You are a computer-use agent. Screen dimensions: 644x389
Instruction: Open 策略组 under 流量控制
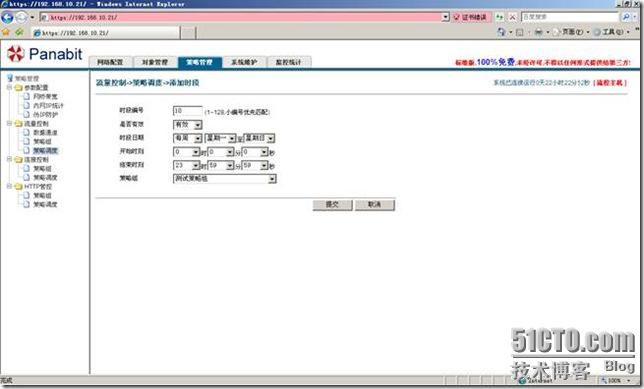42,141
